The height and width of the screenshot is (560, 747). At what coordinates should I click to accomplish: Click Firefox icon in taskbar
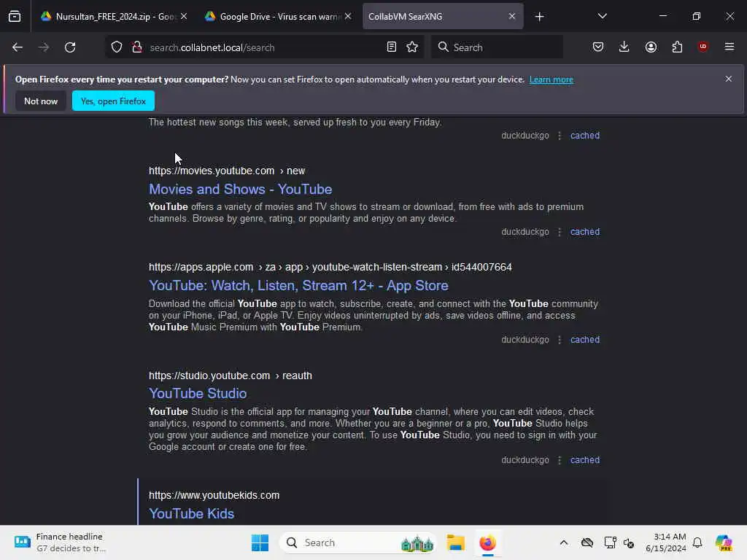(487, 542)
